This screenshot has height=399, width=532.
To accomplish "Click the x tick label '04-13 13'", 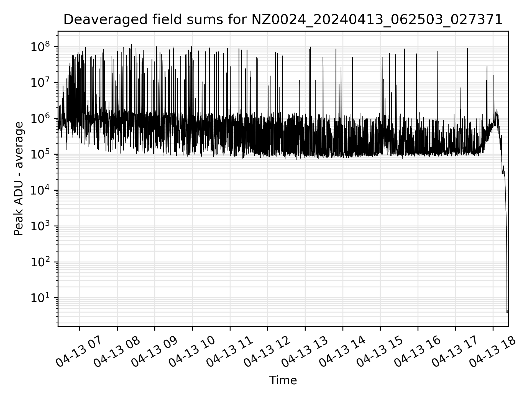I will [304, 352].
